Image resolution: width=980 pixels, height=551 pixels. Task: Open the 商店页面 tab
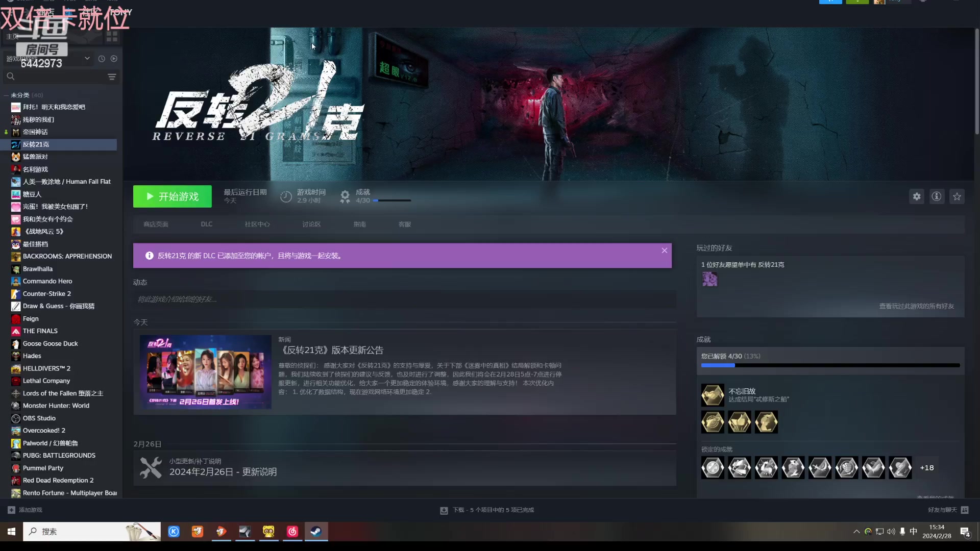click(x=156, y=224)
